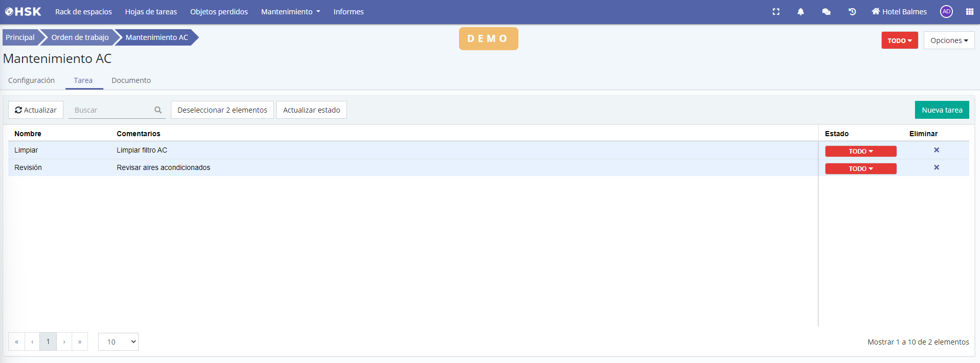Change TODO status of Limpiar task
980x363 pixels.
pyautogui.click(x=860, y=151)
